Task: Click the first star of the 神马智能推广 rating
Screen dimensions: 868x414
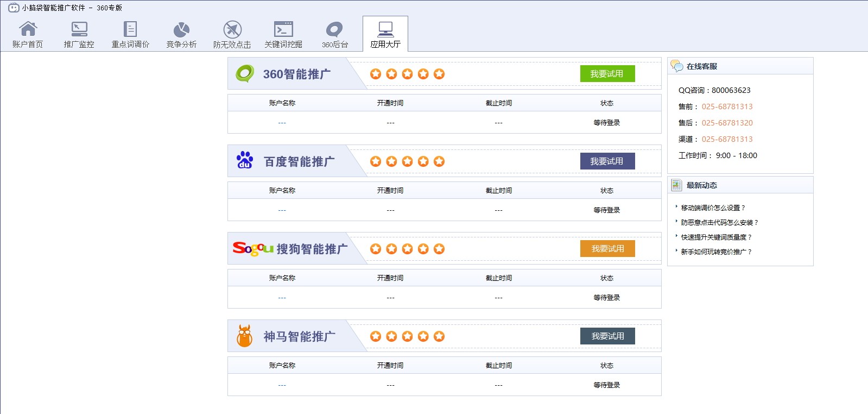Action: pyautogui.click(x=376, y=336)
